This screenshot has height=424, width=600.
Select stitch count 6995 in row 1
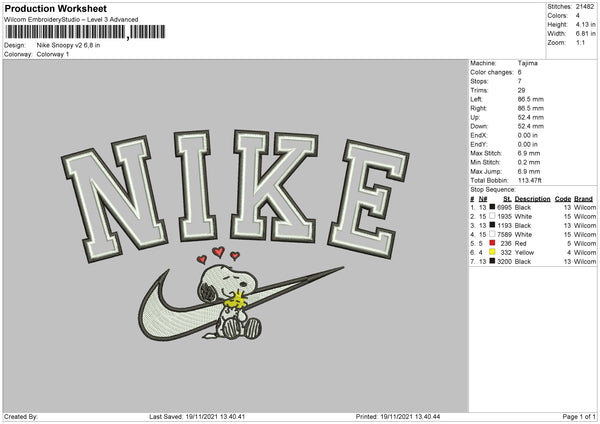[x=504, y=207]
